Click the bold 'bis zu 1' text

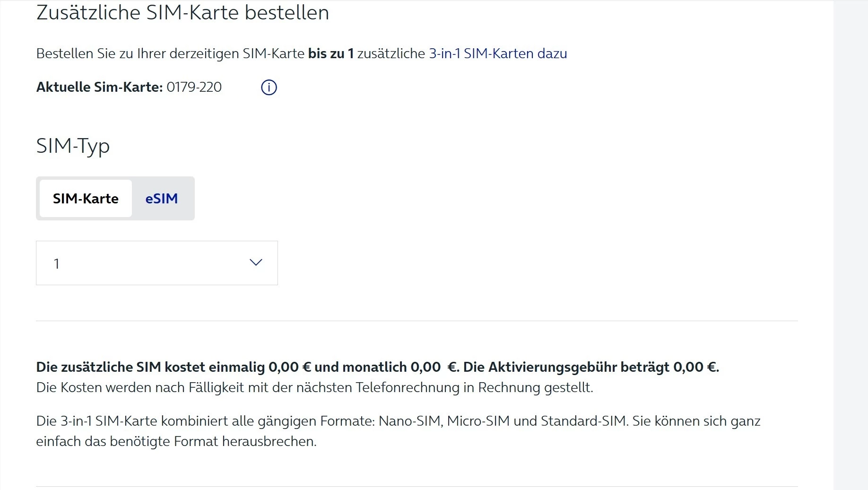tap(331, 53)
